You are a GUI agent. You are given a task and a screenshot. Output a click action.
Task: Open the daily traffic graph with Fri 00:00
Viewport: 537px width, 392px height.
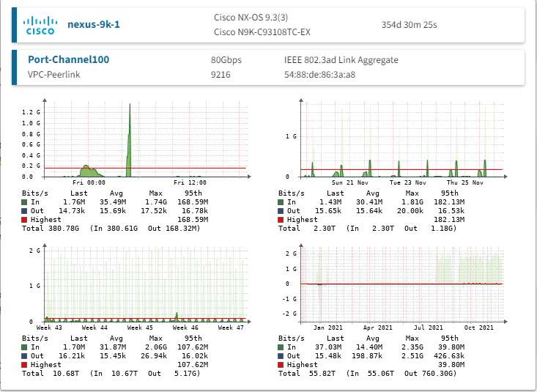(x=137, y=166)
